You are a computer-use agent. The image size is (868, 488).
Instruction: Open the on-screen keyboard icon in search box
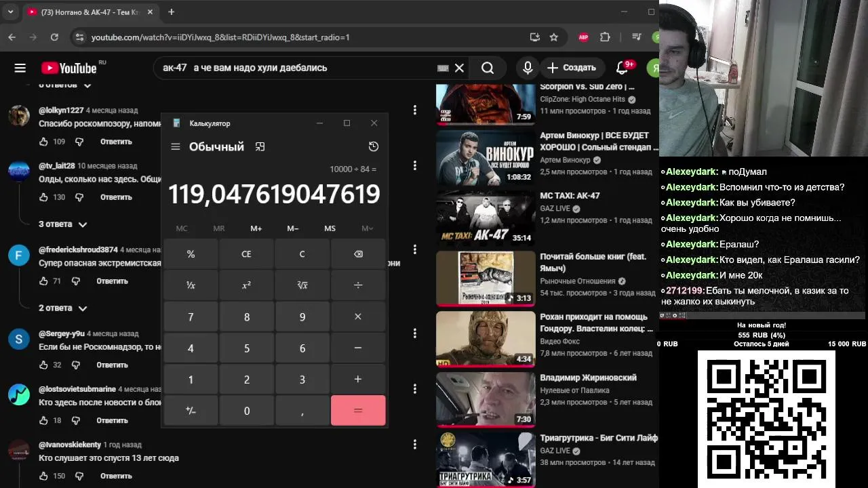click(443, 68)
